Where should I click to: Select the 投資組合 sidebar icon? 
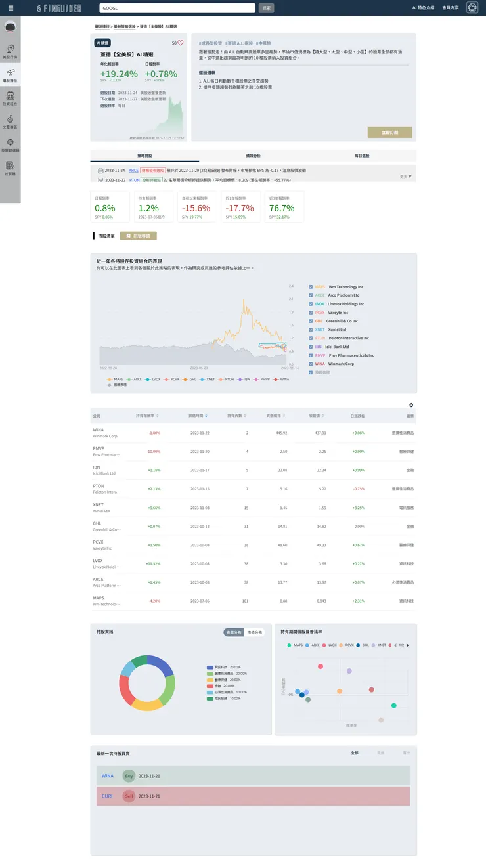click(11, 98)
